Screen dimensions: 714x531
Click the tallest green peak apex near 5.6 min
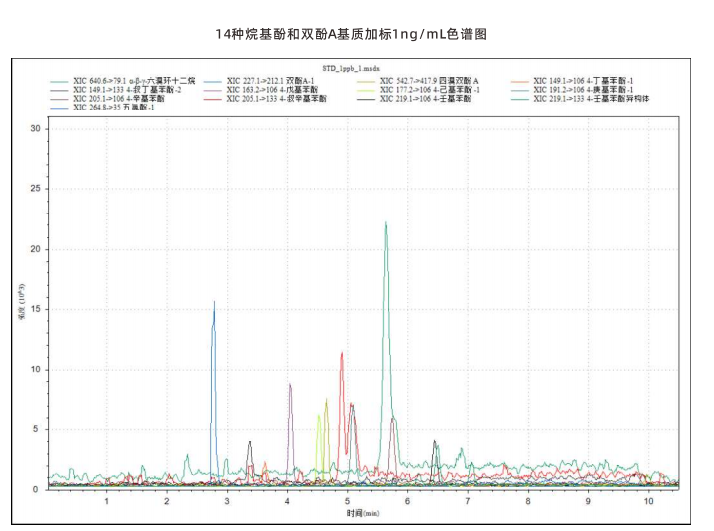(386, 223)
